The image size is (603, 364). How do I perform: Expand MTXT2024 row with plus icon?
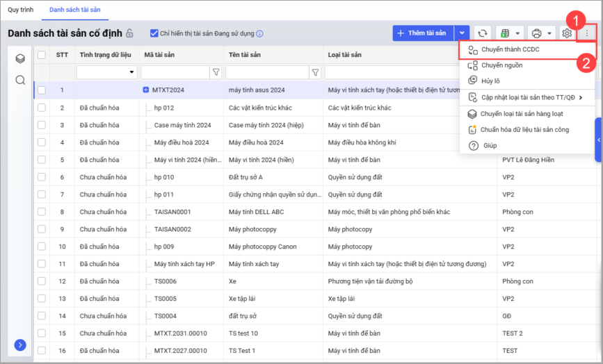point(146,90)
